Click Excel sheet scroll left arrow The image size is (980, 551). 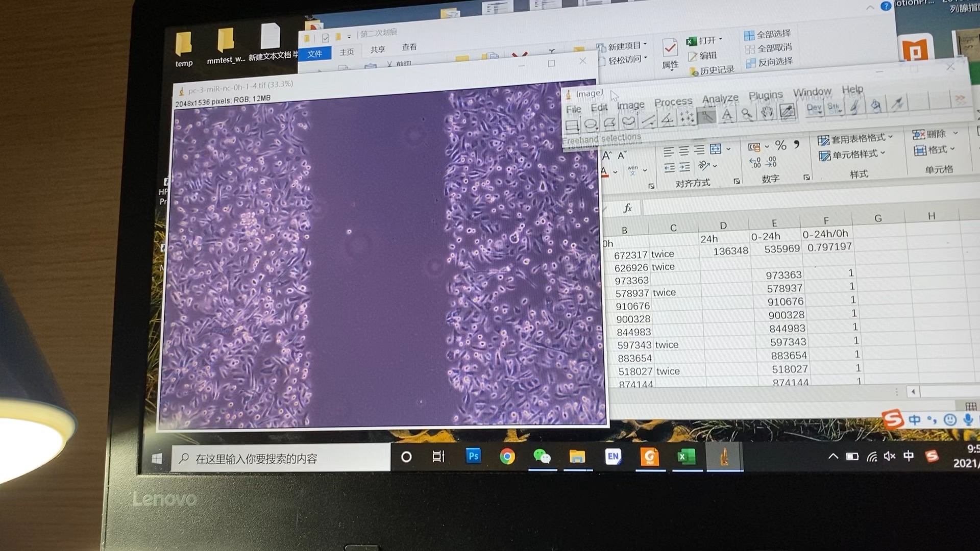[x=913, y=392]
